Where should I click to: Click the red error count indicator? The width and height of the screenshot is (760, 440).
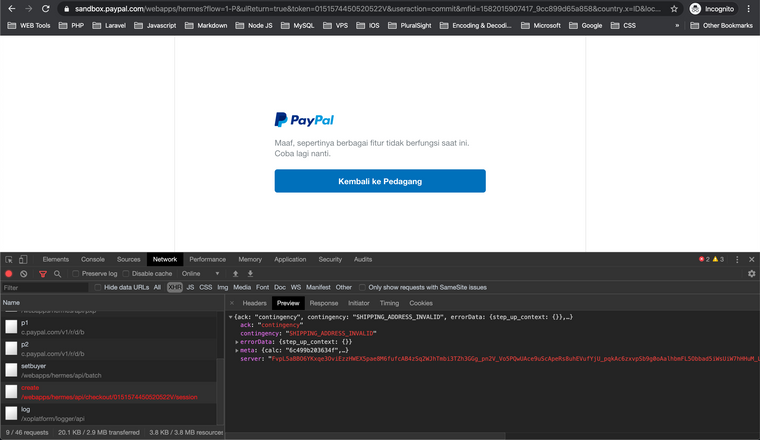pos(704,259)
